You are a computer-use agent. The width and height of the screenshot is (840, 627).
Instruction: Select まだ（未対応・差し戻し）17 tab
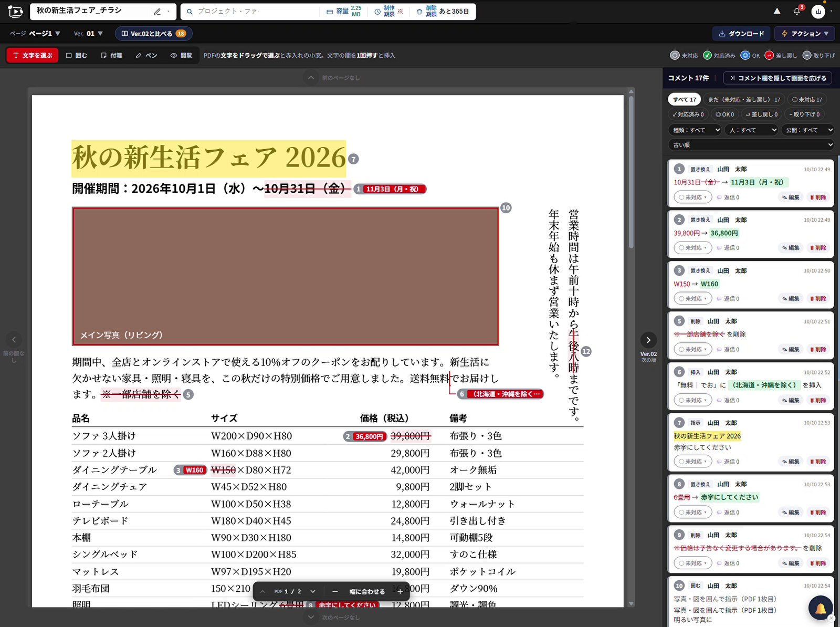pyautogui.click(x=744, y=99)
